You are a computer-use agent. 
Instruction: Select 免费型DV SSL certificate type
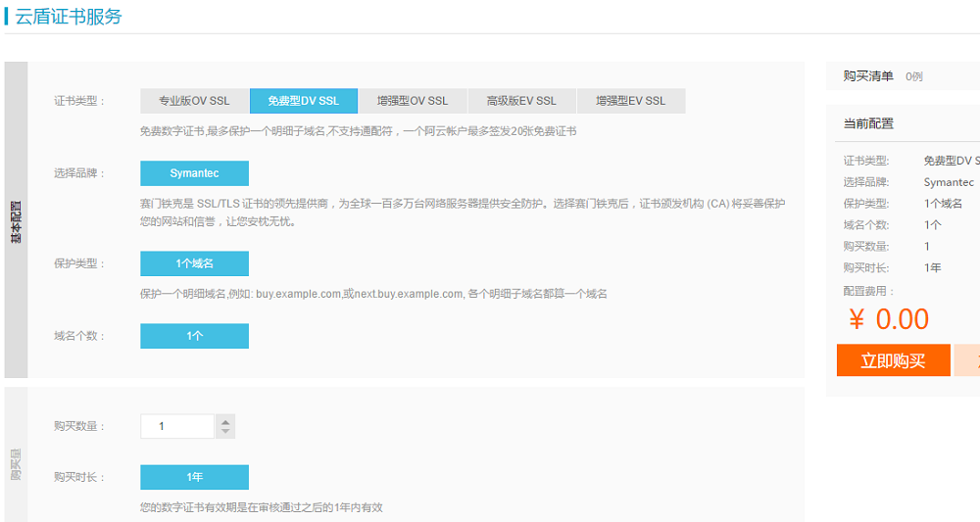click(304, 101)
